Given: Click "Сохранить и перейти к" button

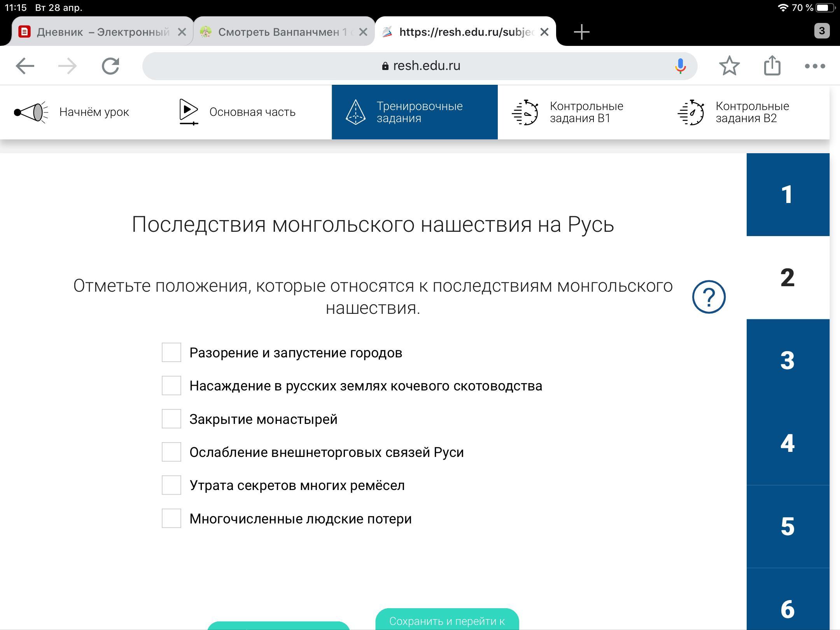Looking at the screenshot, I should coord(447,620).
